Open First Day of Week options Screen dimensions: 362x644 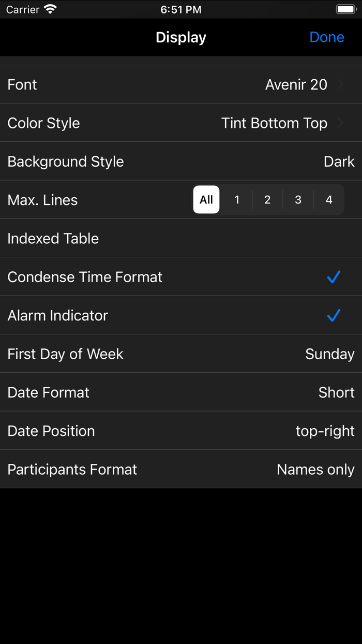[x=181, y=354]
